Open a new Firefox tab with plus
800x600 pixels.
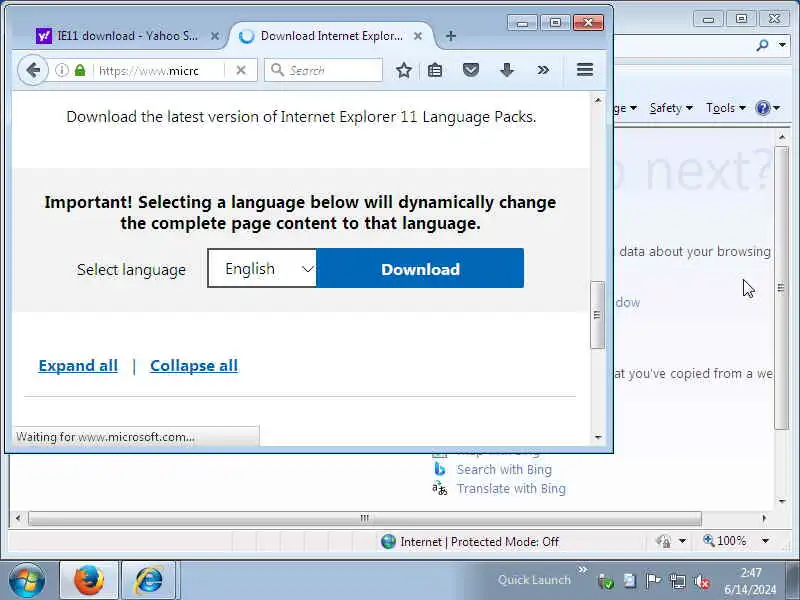[451, 36]
